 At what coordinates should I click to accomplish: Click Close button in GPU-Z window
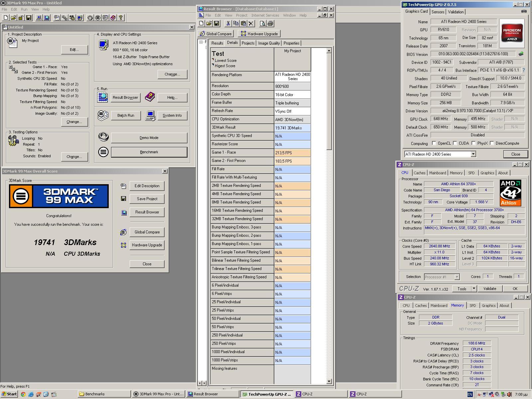[x=515, y=154]
